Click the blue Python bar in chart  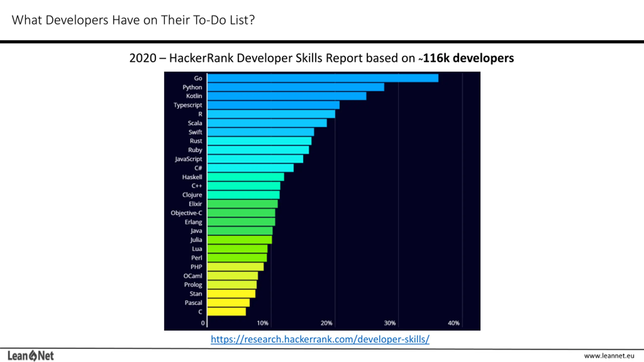click(296, 87)
